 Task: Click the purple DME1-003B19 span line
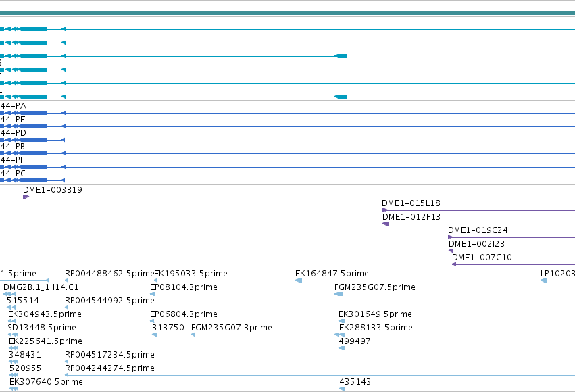[299, 197]
